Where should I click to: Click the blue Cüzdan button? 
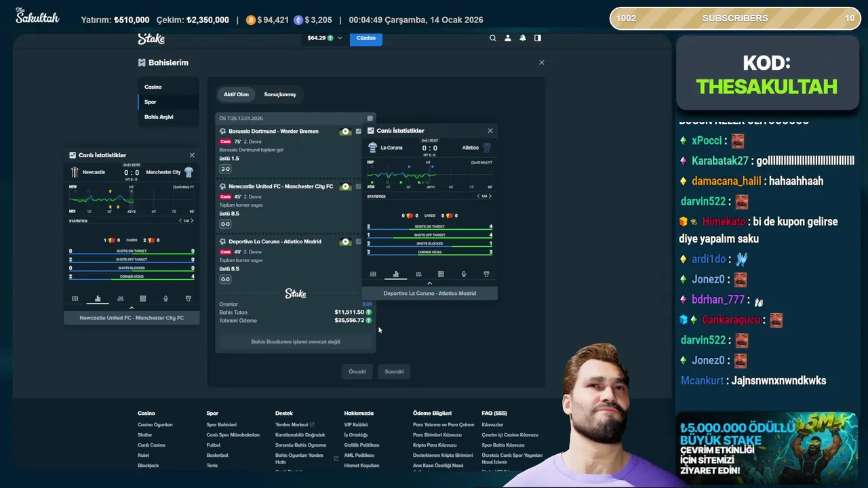pos(366,38)
